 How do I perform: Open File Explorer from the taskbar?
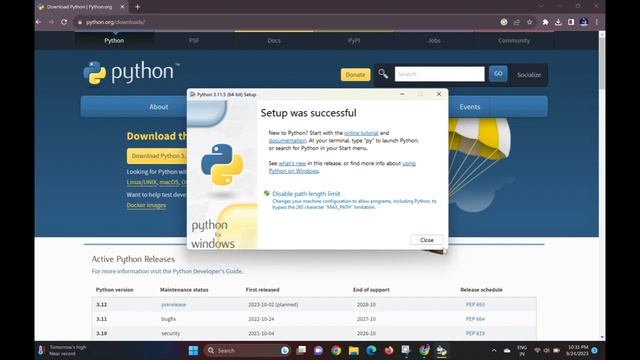[x=353, y=350]
